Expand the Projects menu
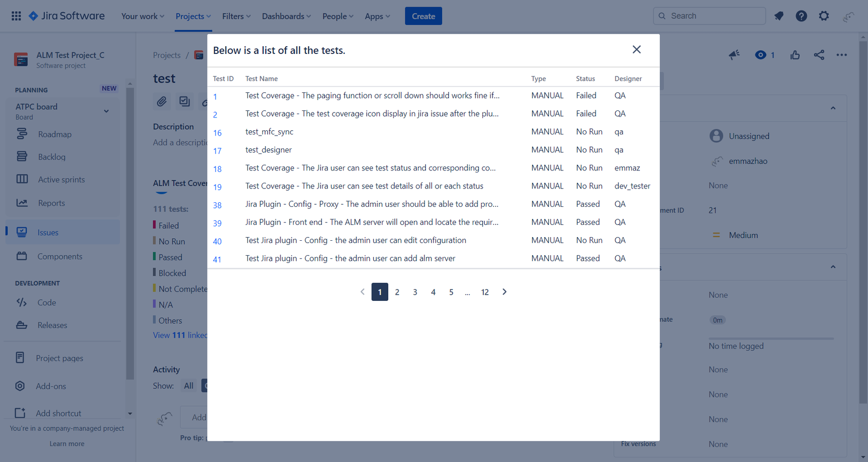 point(193,16)
